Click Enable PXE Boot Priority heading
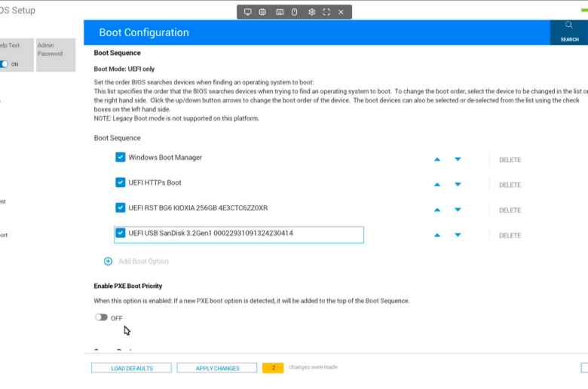The height and width of the screenshot is (389, 588). [128, 286]
